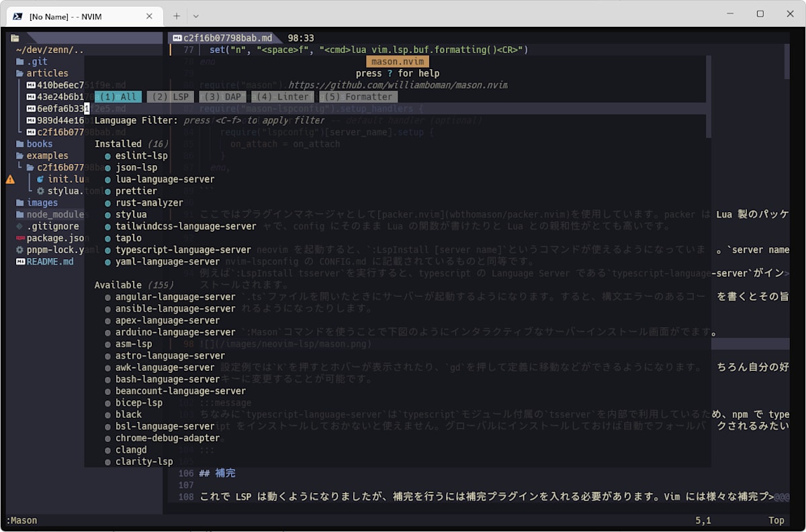The width and height of the screenshot is (806, 532).
Task: Switch to the (2) LSP tab
Action: 170,97
